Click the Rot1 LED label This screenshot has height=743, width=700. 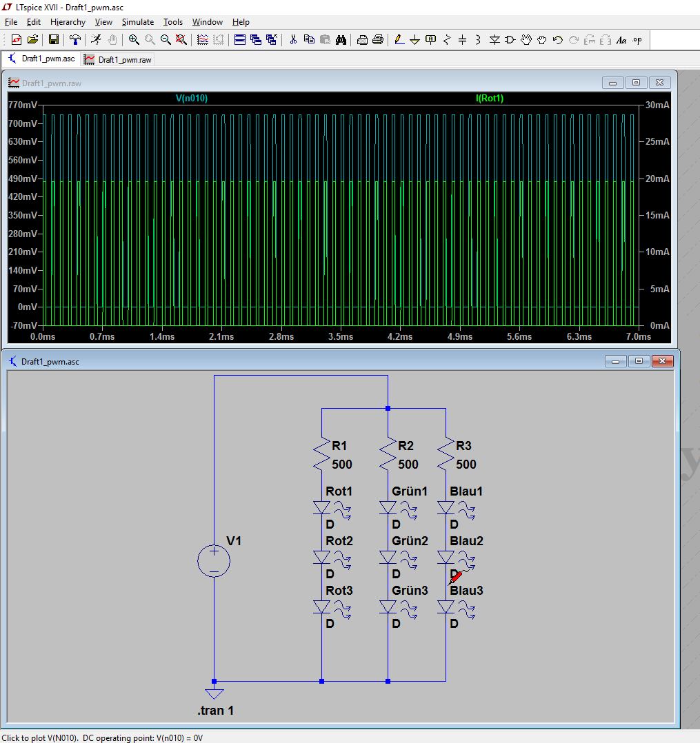point(339,491)
